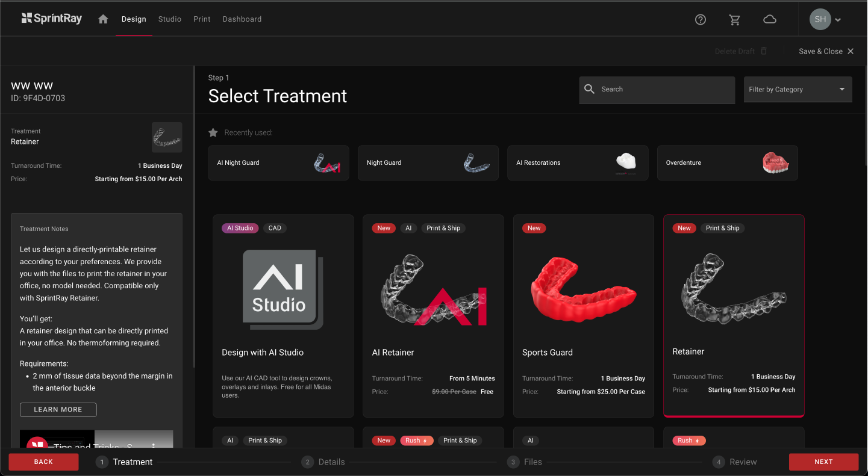Viewport: 868px width, 476px height.
Task: Switch to the Studio tab
Action: pyautogui.click(x=169, y=19)
